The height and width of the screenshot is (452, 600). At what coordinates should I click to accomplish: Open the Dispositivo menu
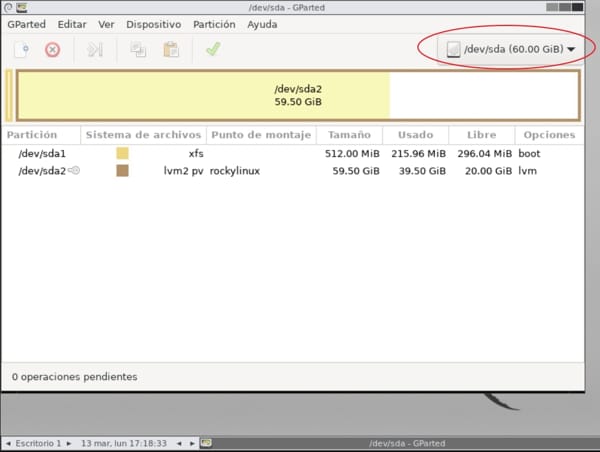click(153, 24)
